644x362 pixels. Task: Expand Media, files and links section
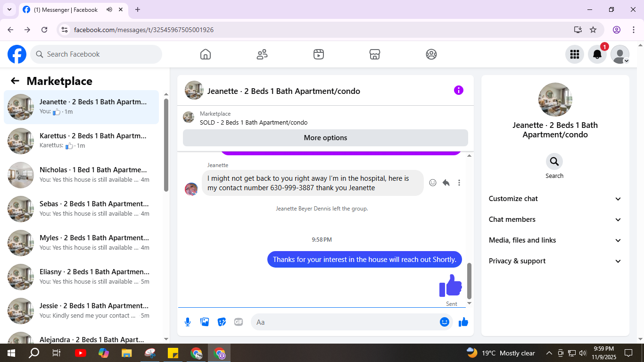tap(555, 240)
